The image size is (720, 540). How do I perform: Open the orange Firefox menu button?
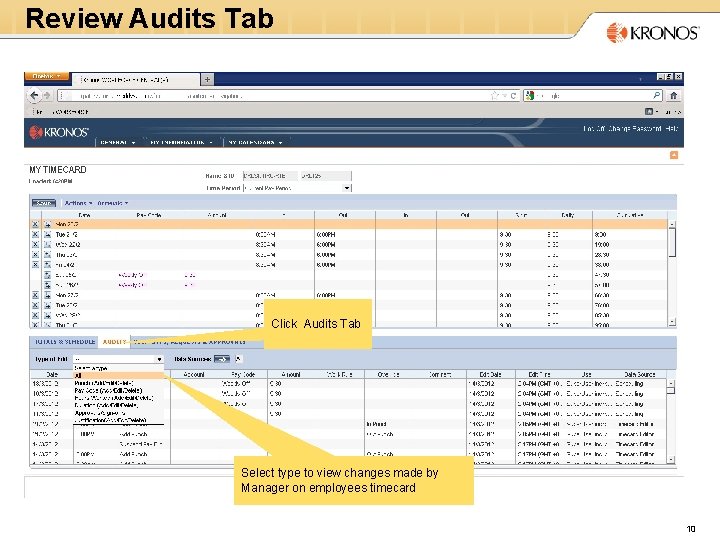(46, 76)
